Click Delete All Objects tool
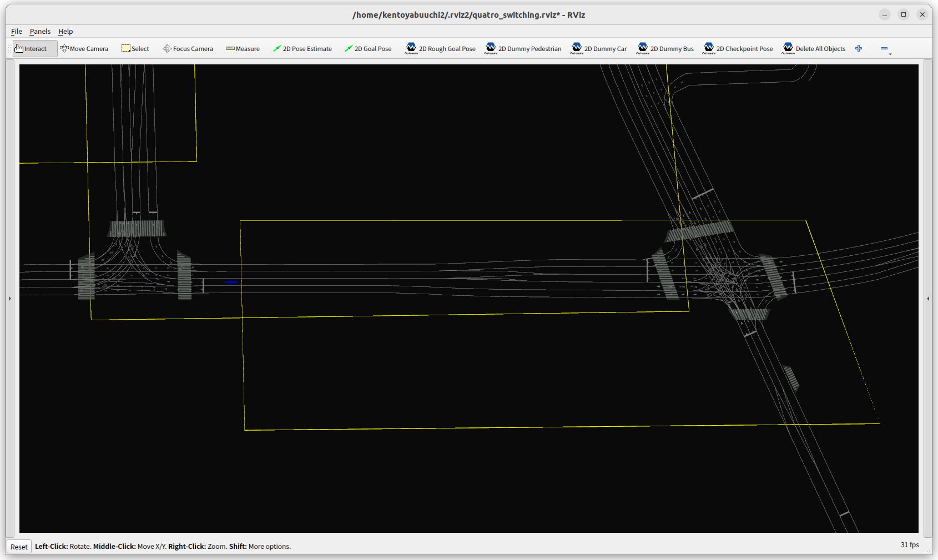 (x=814, y=49)
